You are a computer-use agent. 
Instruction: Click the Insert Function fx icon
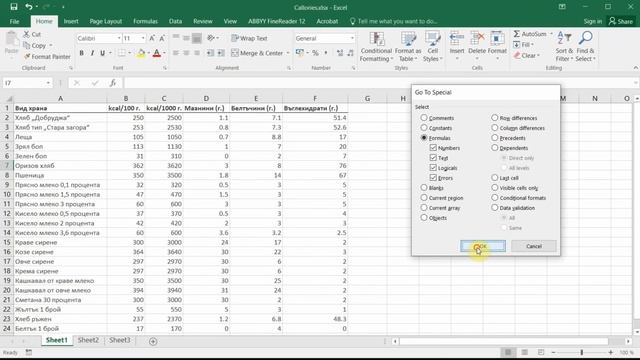pos(113,83)
